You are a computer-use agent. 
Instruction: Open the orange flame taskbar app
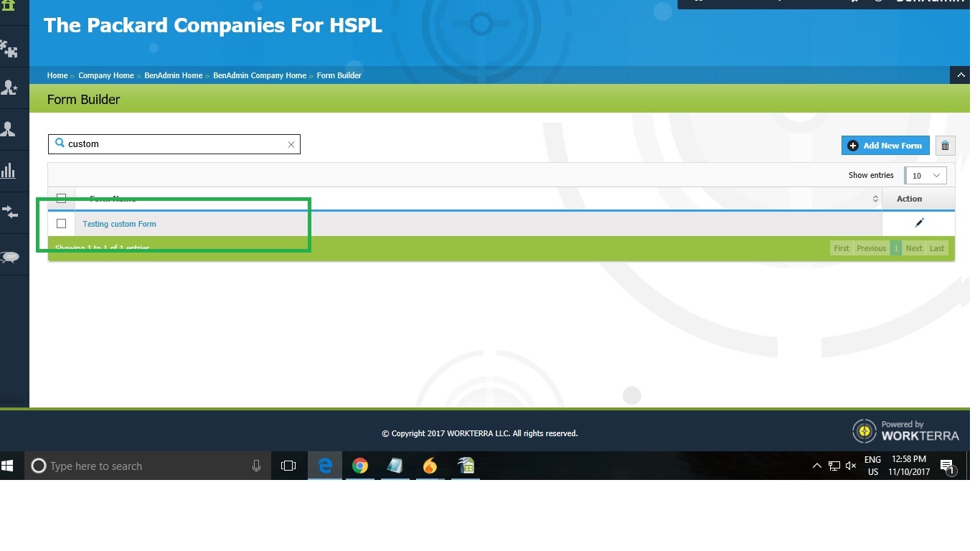click(430, 466)
